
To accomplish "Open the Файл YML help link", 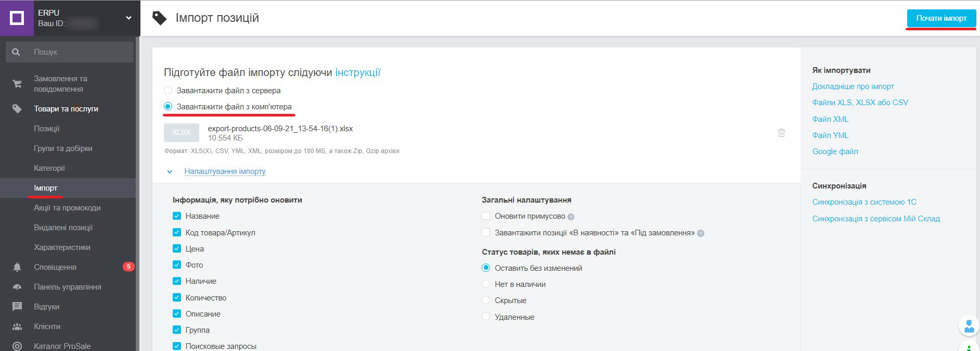I will [830, 135].
